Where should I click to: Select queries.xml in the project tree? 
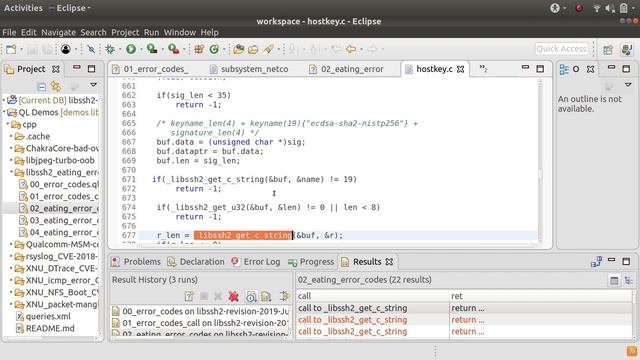[x=43, y=316]
